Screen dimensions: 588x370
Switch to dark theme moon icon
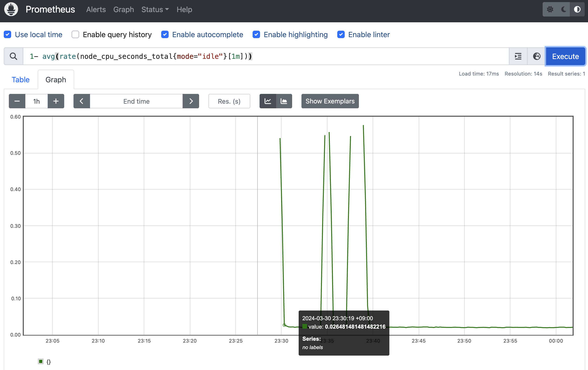click(x=564, y=9)
